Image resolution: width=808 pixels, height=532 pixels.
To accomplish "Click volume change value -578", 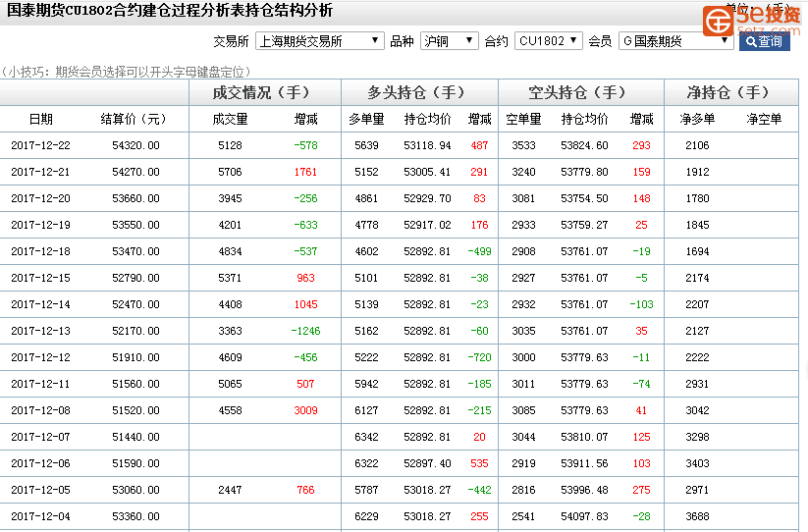I will (x=305, y=145).
